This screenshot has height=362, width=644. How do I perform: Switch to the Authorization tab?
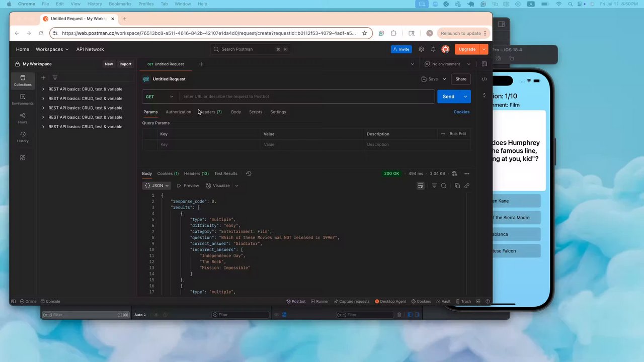pyautogui.click(x=178, y=112)
